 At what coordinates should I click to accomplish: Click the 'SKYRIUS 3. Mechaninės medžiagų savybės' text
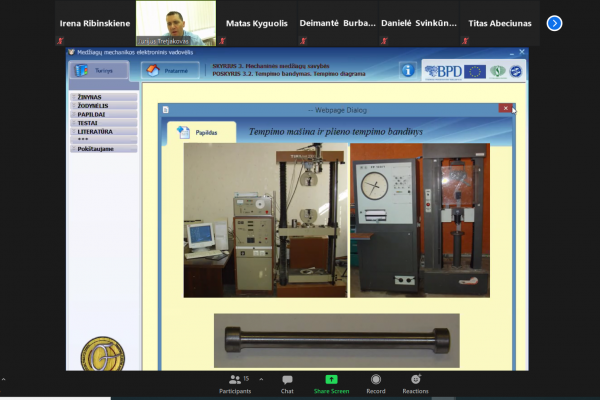pos(271,66)
